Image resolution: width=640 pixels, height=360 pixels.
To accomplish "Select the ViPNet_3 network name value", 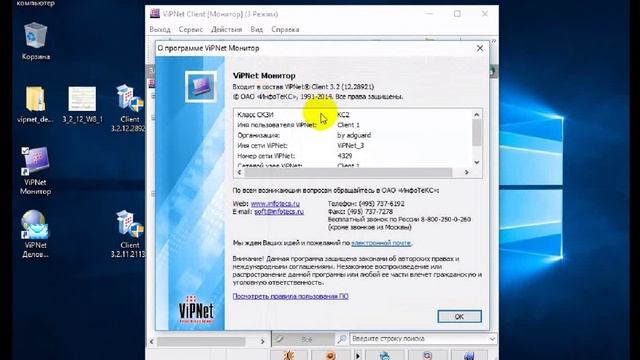I will tap(351, 145).
